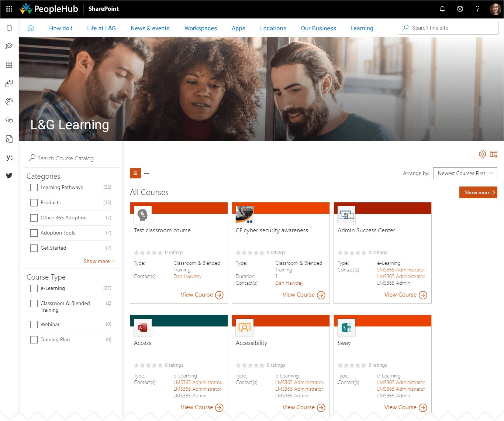Switch to list view layout icon
The image size is (504, 421).
click(x=146, y=173)
